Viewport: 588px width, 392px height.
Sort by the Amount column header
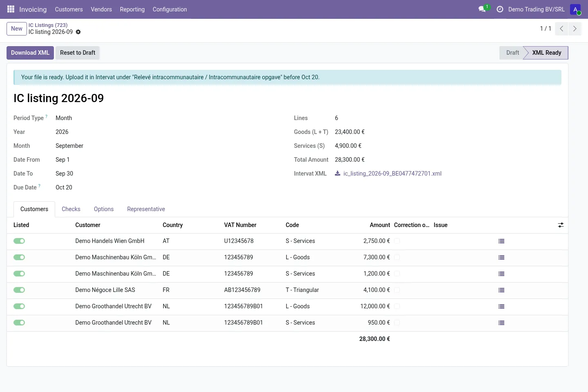coord(380,225)
